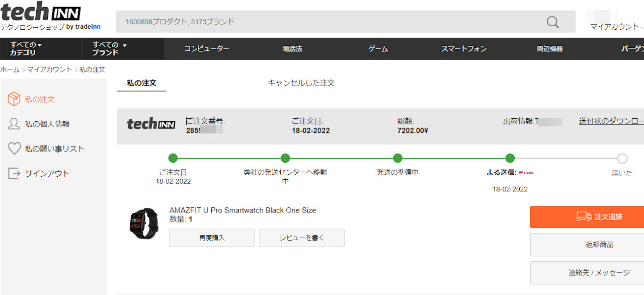Image resolution: width=644 pixels, height=295 pixels.
Task: Open the Amazfit smartwatch thumbnail
Action: pos(144,224)
